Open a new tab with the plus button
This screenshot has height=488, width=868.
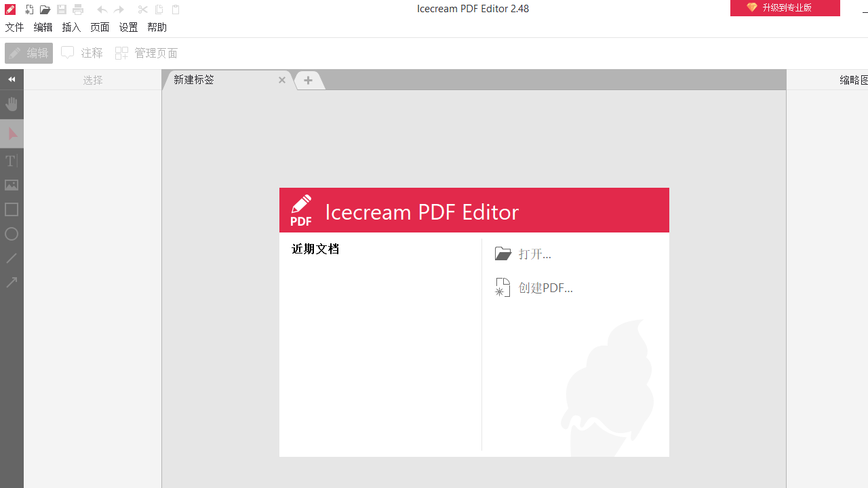pos(309,80)
